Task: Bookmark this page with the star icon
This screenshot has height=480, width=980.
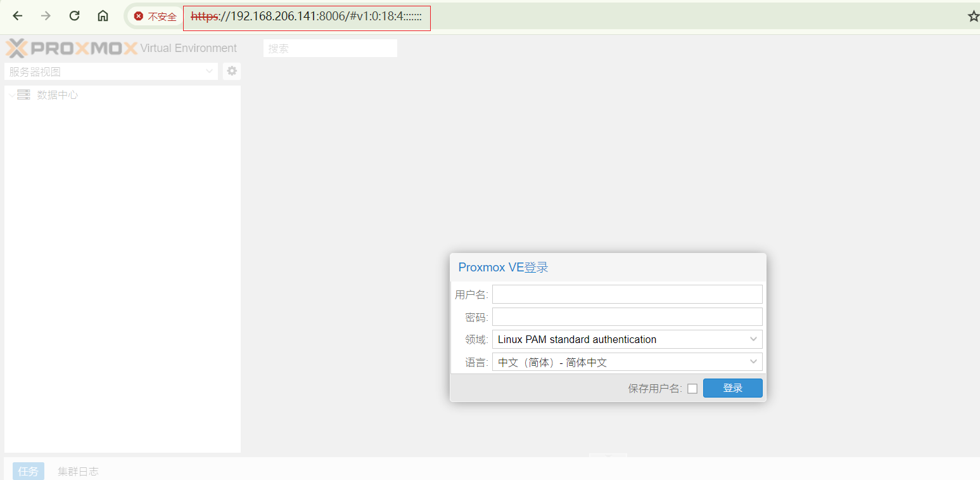Action: tap(974, 16)
